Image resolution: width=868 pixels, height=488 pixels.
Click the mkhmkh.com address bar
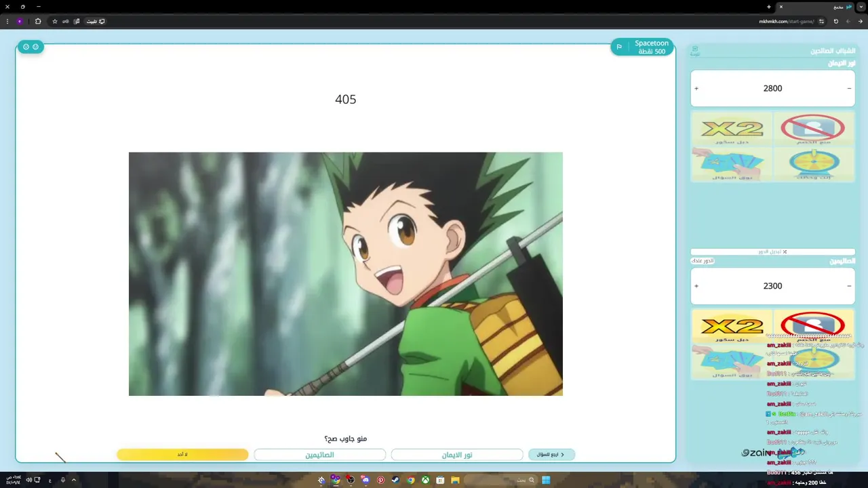click(x=787, y=21)
